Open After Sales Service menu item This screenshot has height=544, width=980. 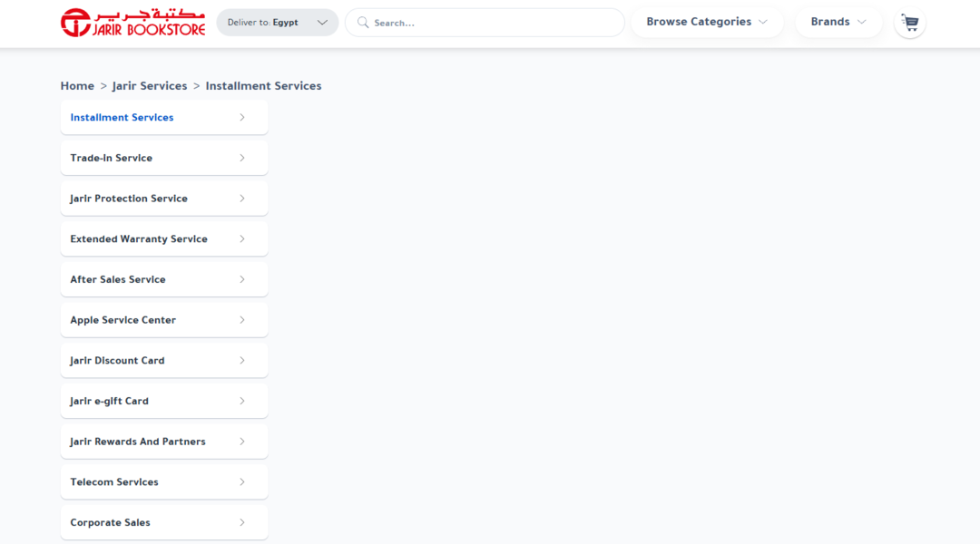(x=164, y=280)
